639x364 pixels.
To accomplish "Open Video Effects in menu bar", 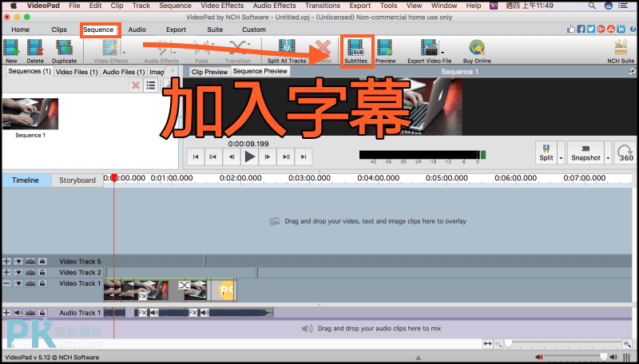I will tap(224, 6).
